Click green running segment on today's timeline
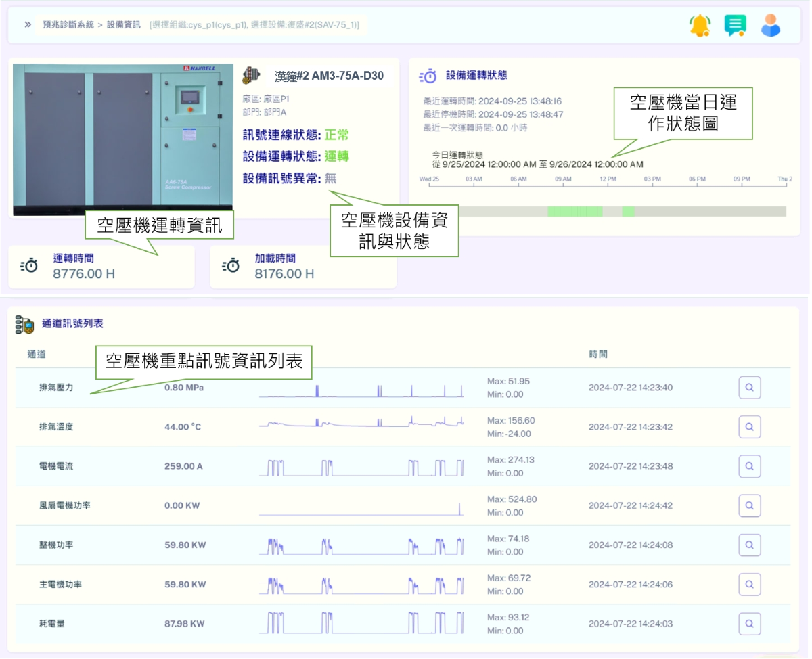This screenshot has height=659, width=812. coord(574,212)
